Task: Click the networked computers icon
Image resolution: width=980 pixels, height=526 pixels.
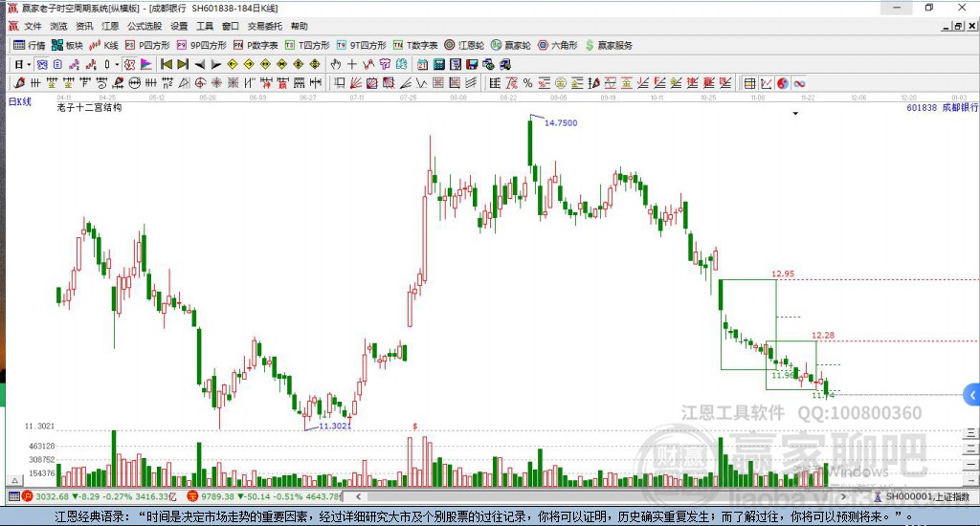Action: pos(505,64)
